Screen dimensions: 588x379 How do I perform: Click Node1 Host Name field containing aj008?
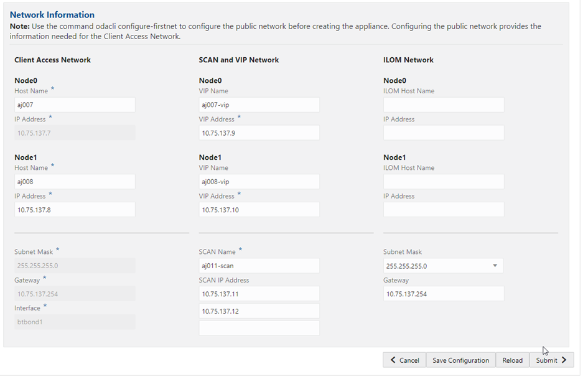(x=75, y=182)
